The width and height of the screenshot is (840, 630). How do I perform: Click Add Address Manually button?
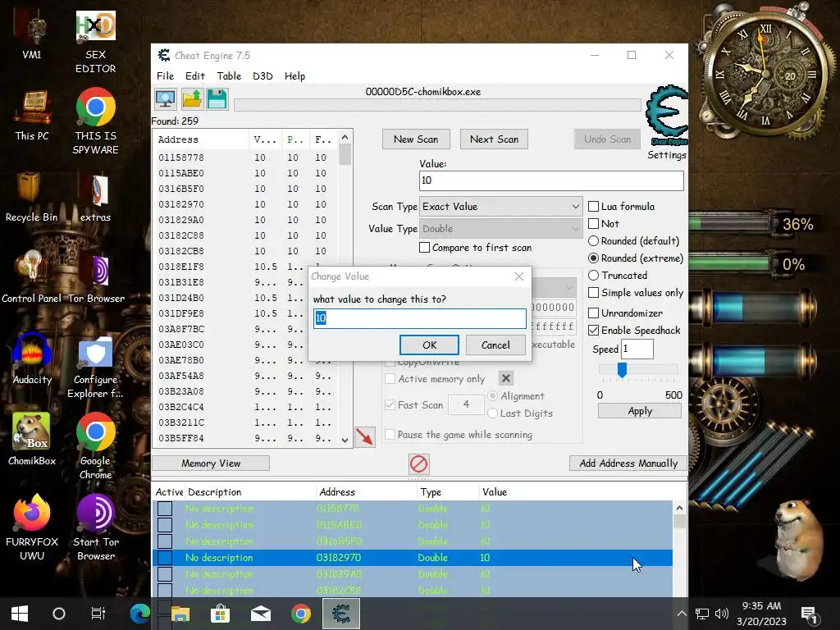(628, 463)
